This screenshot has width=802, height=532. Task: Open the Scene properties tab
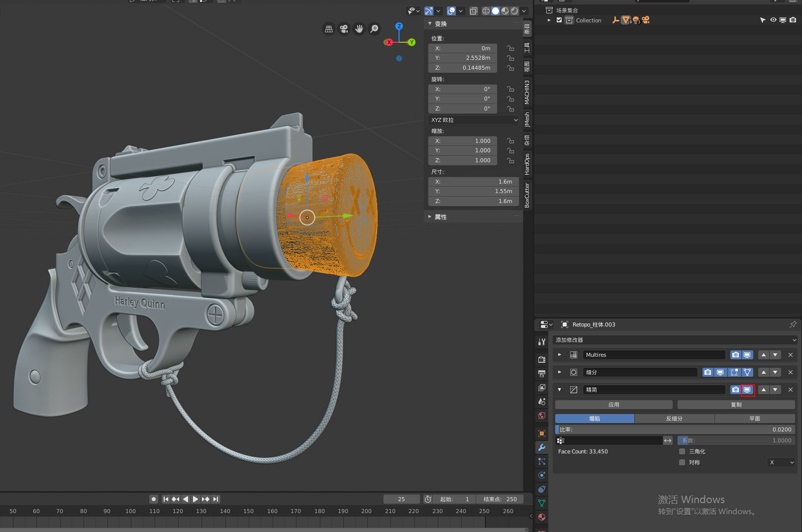(x=542, y=401)
